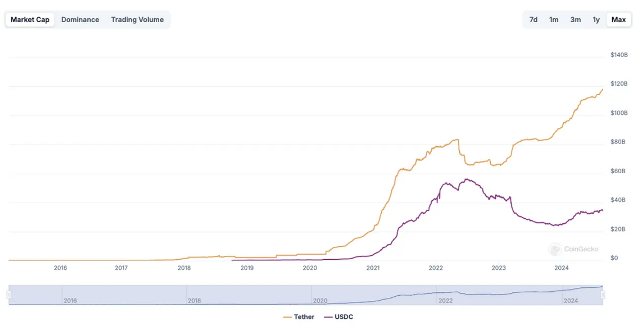This screenshot has width=644, height=329.
Task: Switch to the Market Cap tab
Action: (30, 19)
